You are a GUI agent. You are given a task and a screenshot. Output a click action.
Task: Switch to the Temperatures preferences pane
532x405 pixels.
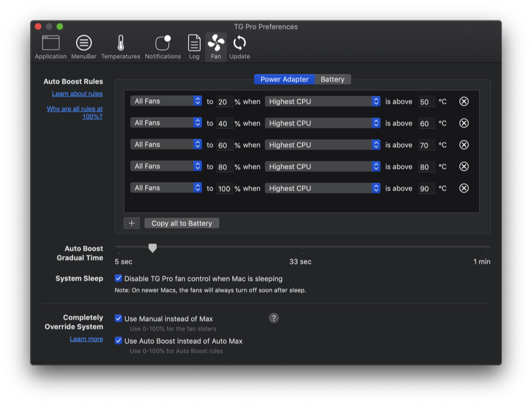pyautogui.click(x=121, y=47)
